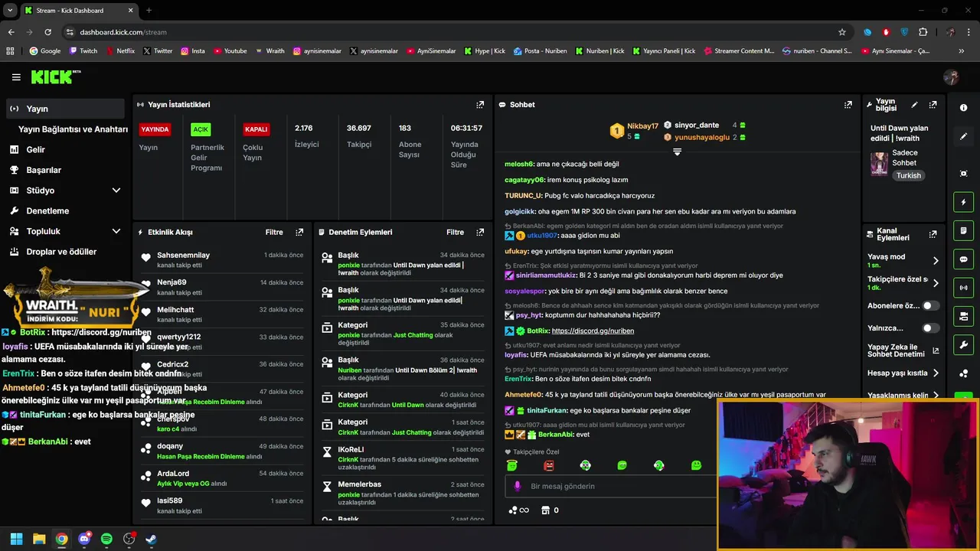Click the broadcast signal icon in right sidebar
This screenshot has width=980, height=551.
coord(963,288)
